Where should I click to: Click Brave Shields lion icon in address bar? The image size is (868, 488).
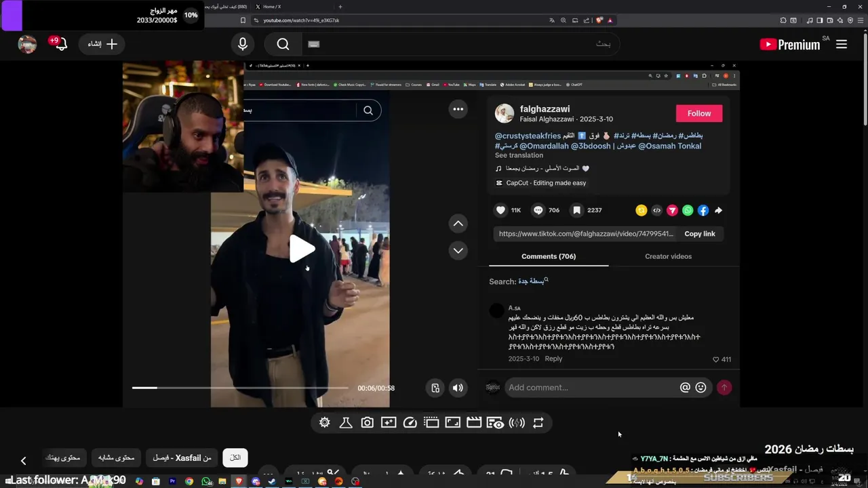pos(599,20)
